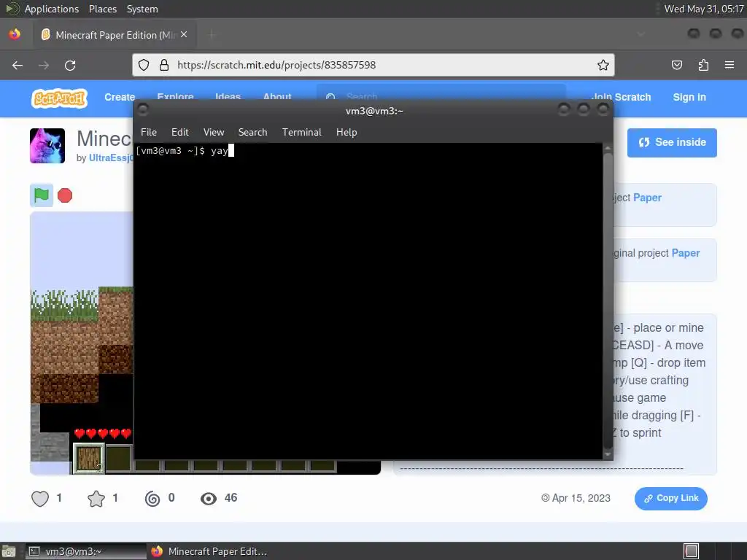The height and width of the screenshot is (560, 747).
Task: Click the red hearts health bar in game
Action: [102, 433]
